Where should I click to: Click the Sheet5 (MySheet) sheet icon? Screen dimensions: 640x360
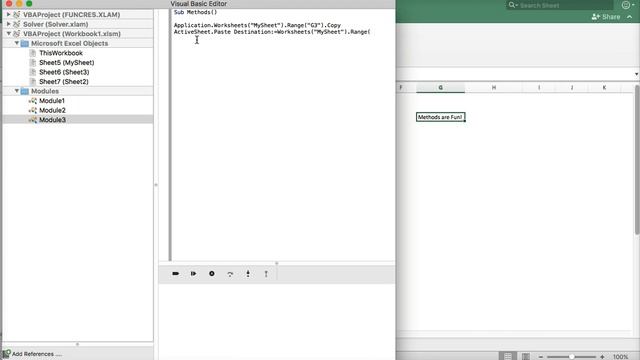pos(33,62)
